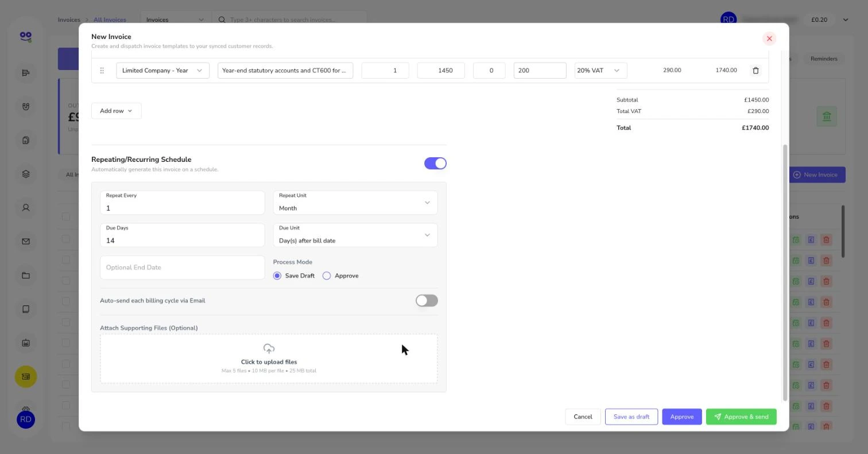This screenshot has height=454, width=868.
Task: Open the yellow highlighted sidebar invoices icon
Action: tap(25, 377)
